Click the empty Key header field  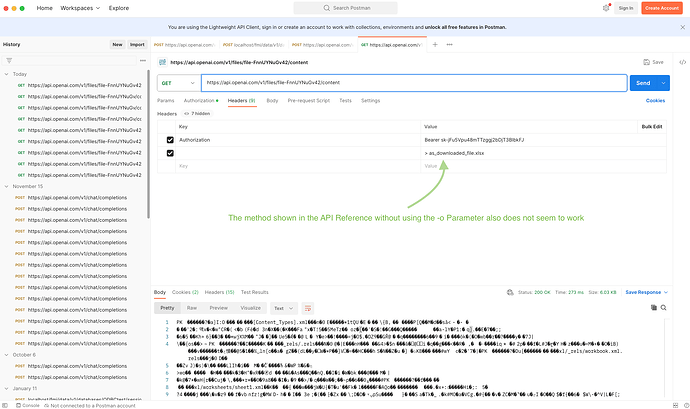point(298,166)
